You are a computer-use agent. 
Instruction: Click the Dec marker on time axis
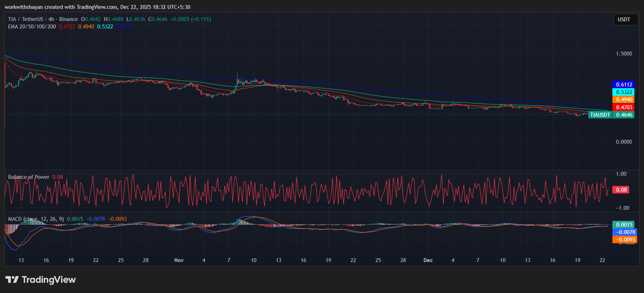428,260
